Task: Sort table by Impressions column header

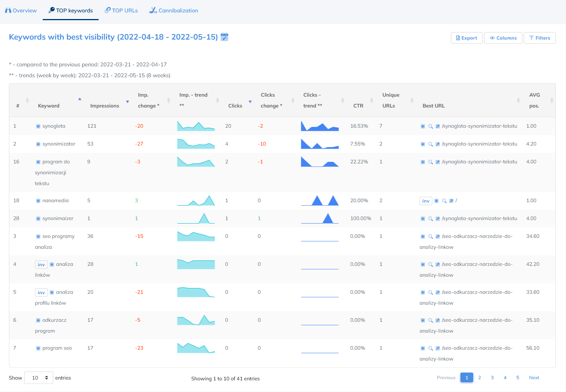Action: pyautogui.click(x=105, y=106)
